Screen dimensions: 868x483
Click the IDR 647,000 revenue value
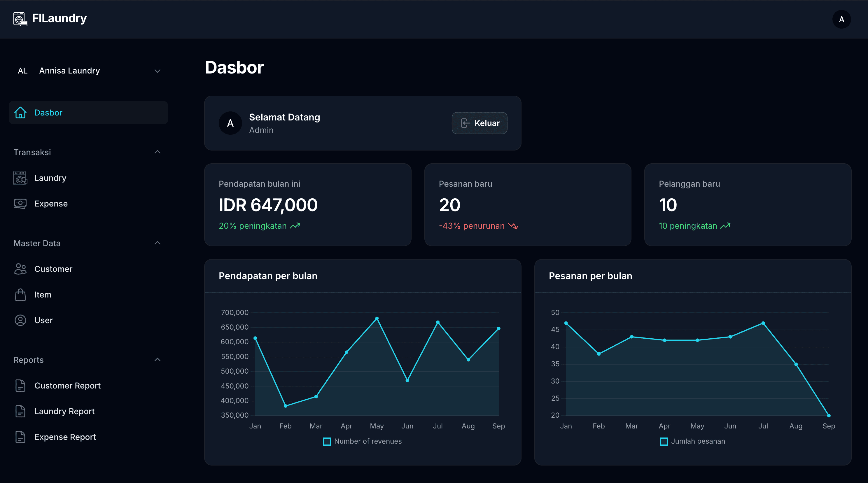268,205
